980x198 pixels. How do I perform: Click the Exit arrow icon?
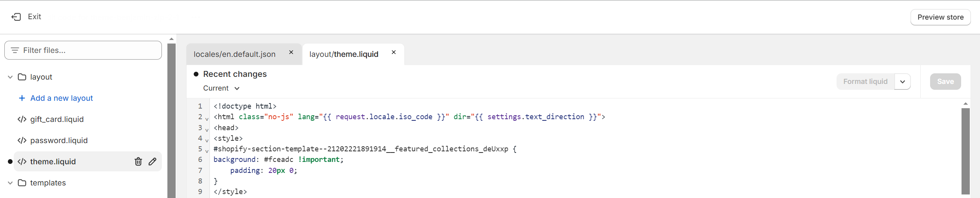click(16, 17)
